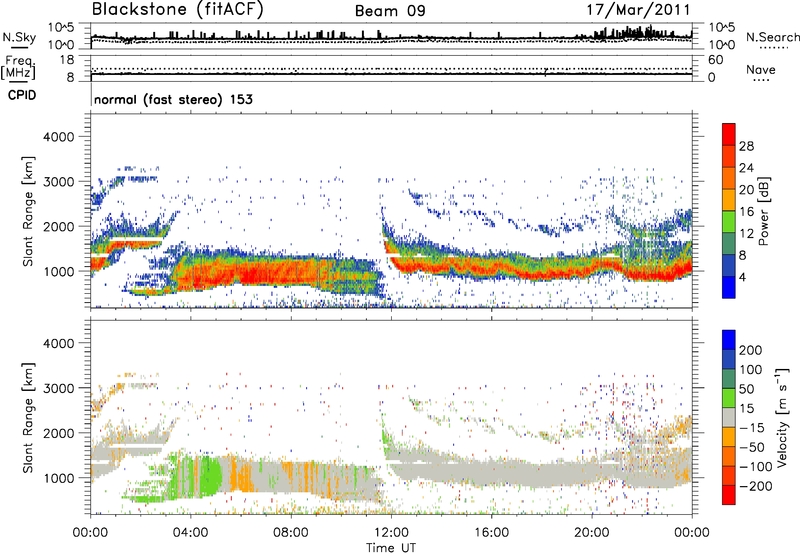Click 4000 km tick on power panel
Screen dimensions: 800x554
(x=58, y=137)
